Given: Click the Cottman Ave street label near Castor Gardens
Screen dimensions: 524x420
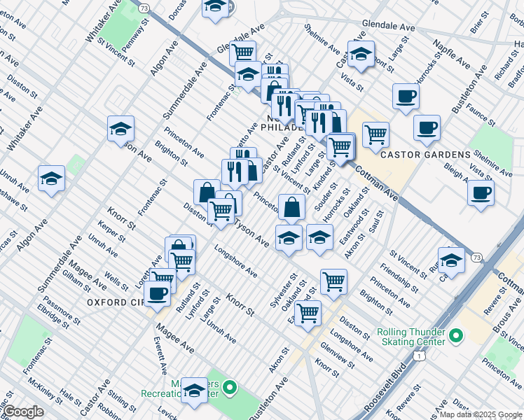Looking at the screenshot, I should click(x=377, y=183).
